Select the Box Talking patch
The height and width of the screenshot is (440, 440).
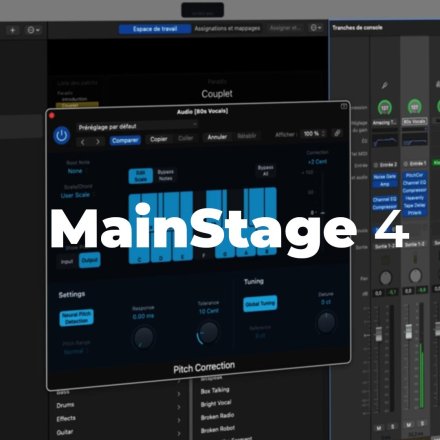tap(215, 390)
